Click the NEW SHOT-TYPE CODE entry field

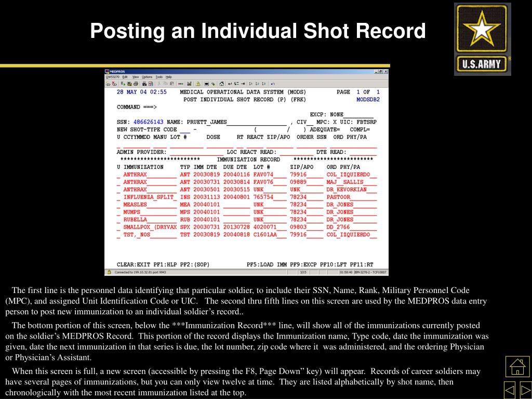coord(185,130)
